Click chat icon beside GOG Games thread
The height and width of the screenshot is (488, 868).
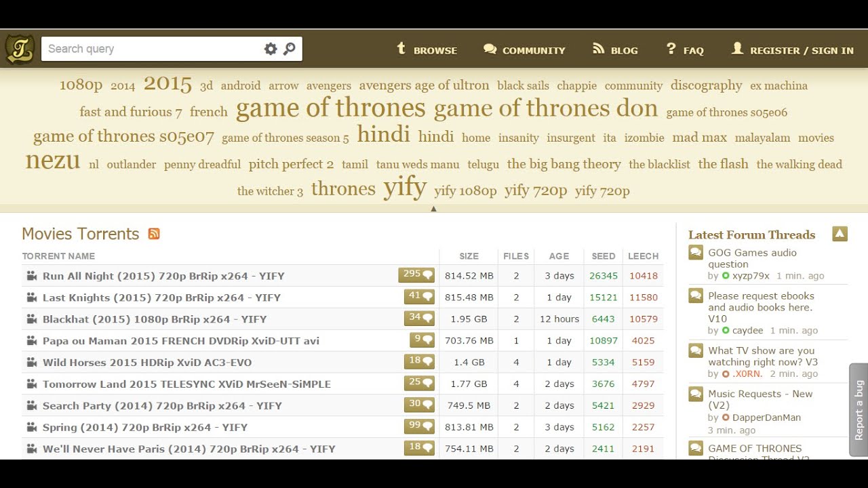coord(696,253)
